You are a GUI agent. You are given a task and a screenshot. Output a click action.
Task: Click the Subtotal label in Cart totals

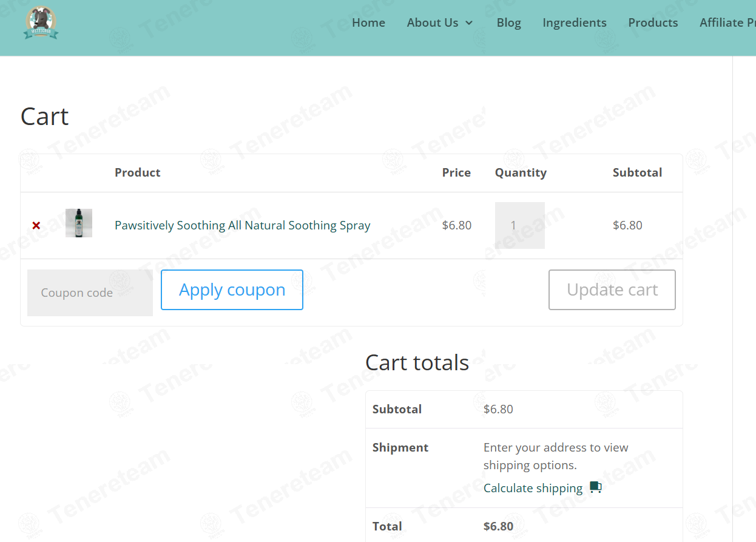[397, 409]
